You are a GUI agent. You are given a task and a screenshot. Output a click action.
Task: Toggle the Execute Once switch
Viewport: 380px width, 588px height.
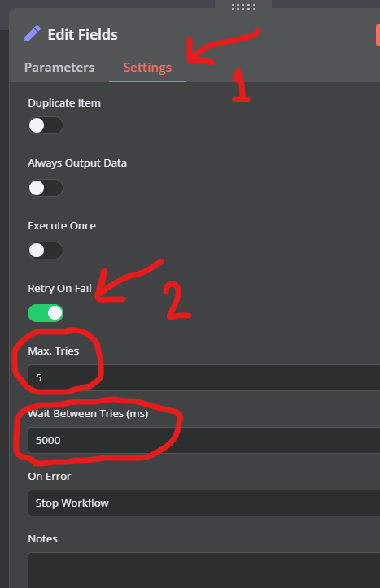(46, 250)
